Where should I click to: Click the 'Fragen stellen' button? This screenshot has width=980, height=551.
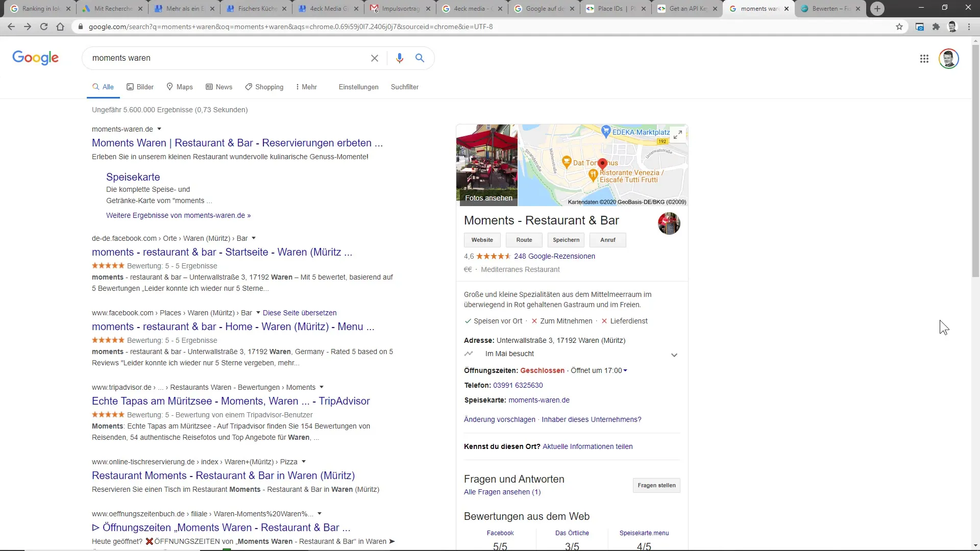[656, 485]
